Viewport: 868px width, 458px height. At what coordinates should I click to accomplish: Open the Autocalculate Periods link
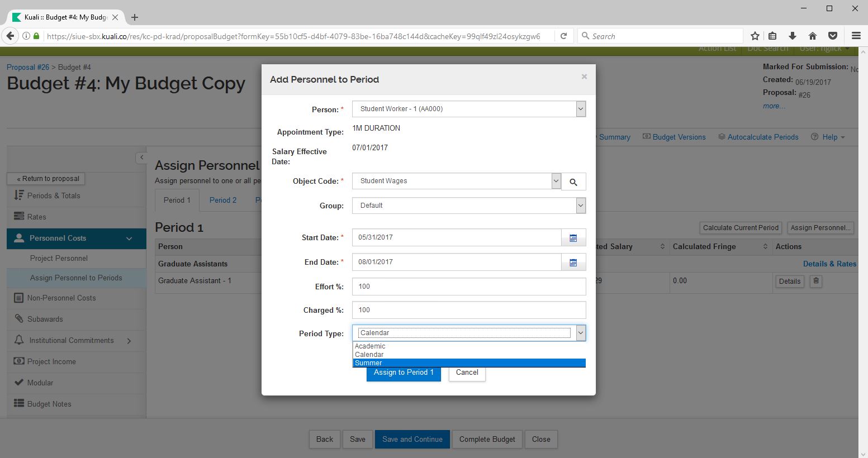[762, 137]
